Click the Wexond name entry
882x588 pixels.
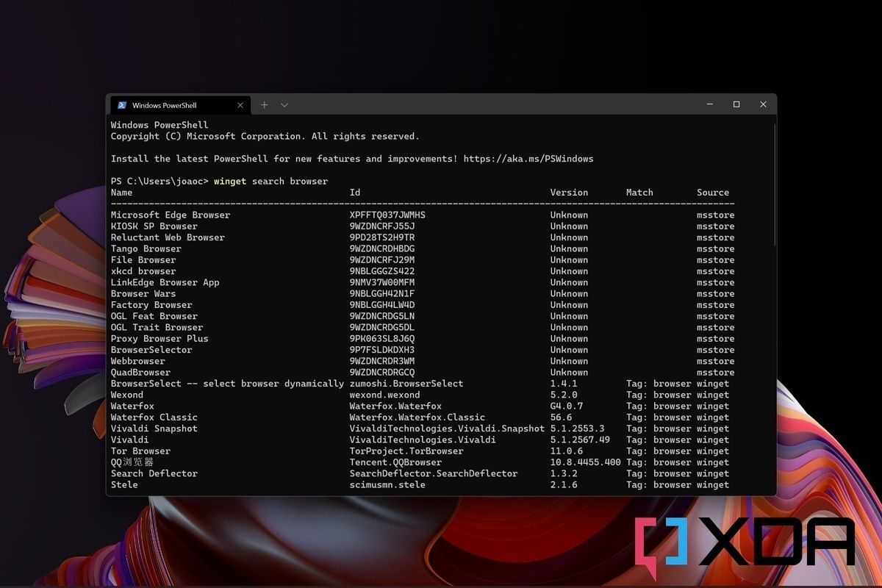coord(127,395)
